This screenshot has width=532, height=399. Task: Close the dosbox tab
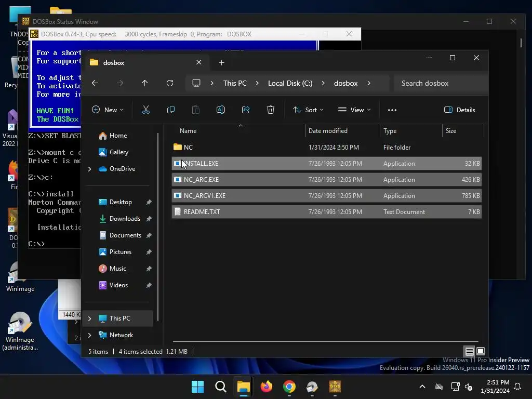(199, 62)
